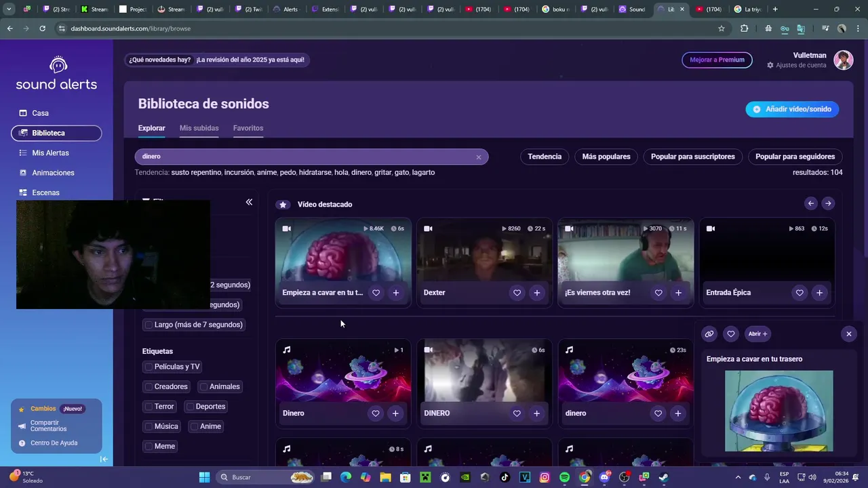Add Entrada Épica video with plus icon
Image resolution: width=868 pixels, height=488 pixels.
[819, 293]
